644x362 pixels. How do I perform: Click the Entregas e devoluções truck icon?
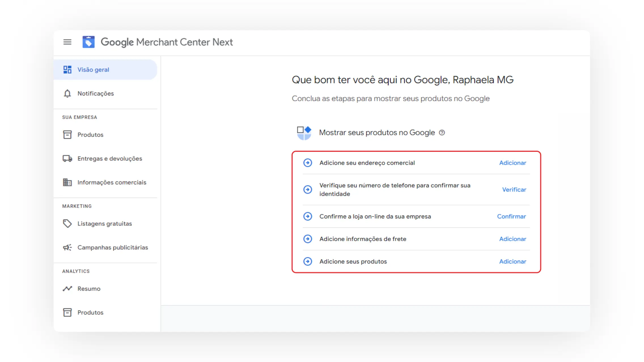pyautogui.click(x=67, y=159)
